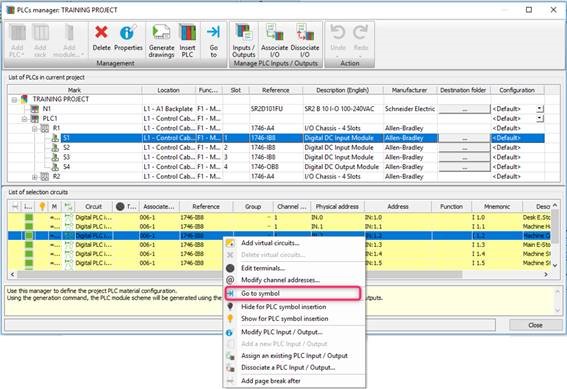The height and width of the screenshot is (389, 567).
Task: Click the Go to arrow icon
Action: tap(213, 32)
